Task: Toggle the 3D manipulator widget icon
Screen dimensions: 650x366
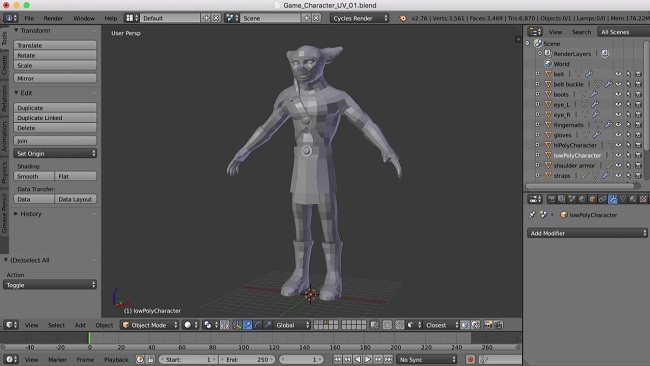Action: [237, 325]
